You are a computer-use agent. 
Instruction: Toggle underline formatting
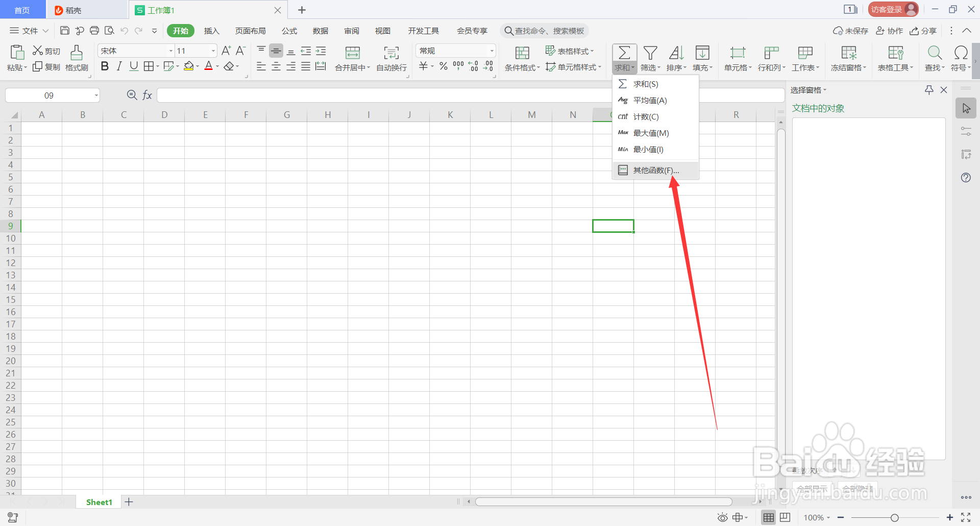pos(133,66)
